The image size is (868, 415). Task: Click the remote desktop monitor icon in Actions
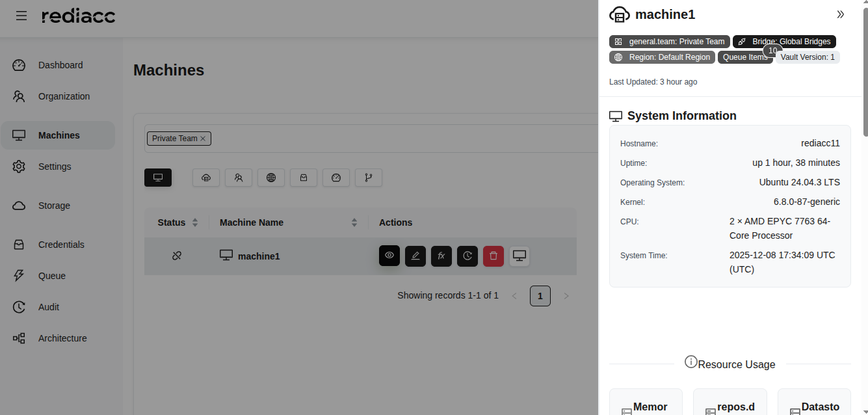click(519, 256)
